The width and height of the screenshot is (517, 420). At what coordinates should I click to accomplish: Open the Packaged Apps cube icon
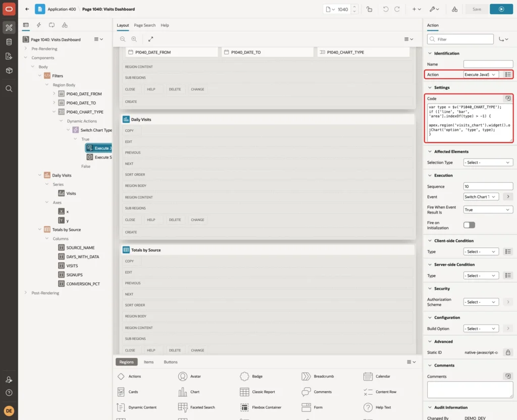[x=9, y=71]
